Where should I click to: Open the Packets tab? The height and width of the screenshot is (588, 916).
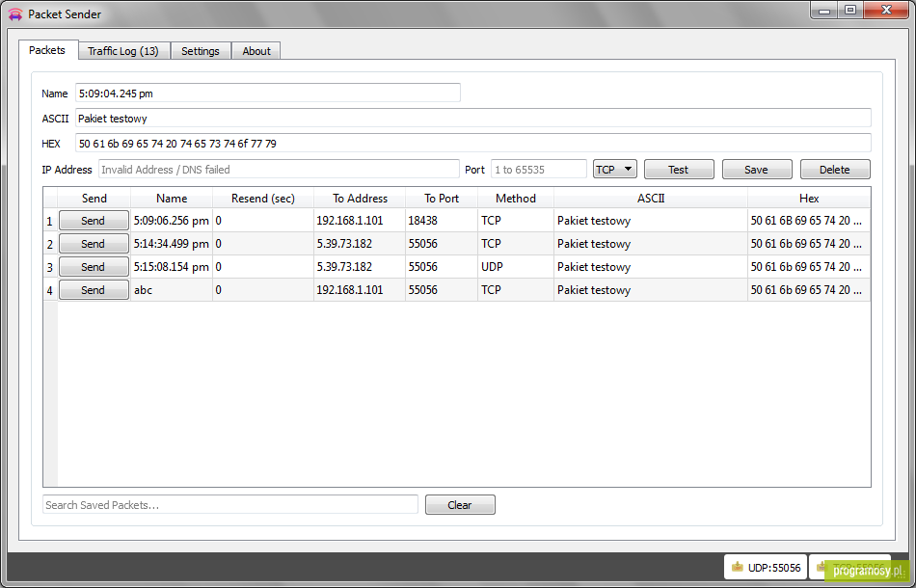click(48, 50)
